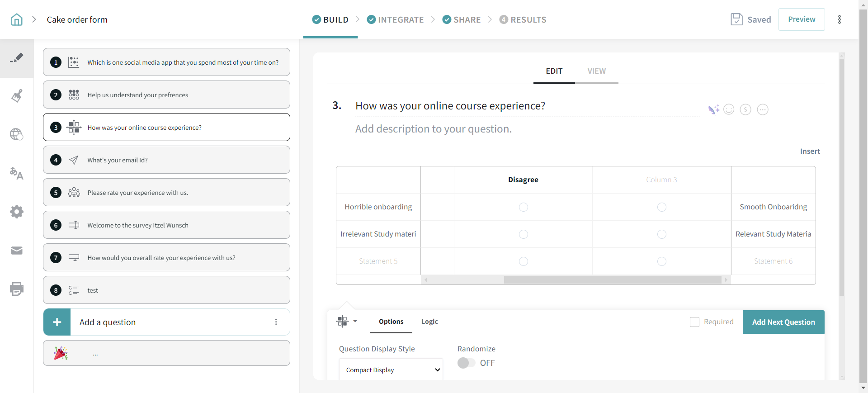
Task: Open the paint roller theme icon in sidebar
Action: pos(17,96)
